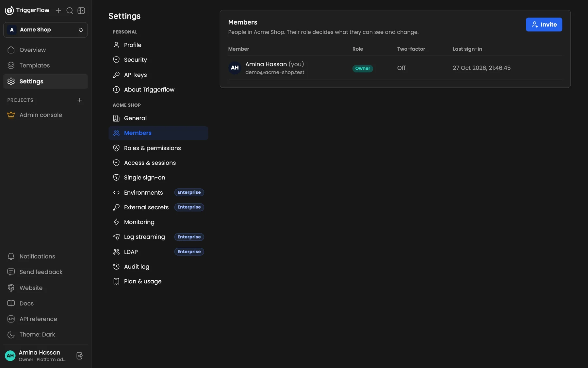This screenshot has width=588, height=368.
Task: Click the Enterprise badge next to LDAP
Action: [189, 252]
